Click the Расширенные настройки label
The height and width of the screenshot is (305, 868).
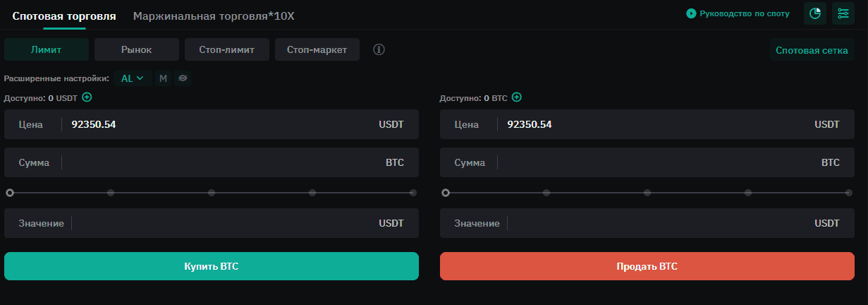pos(56,78)
